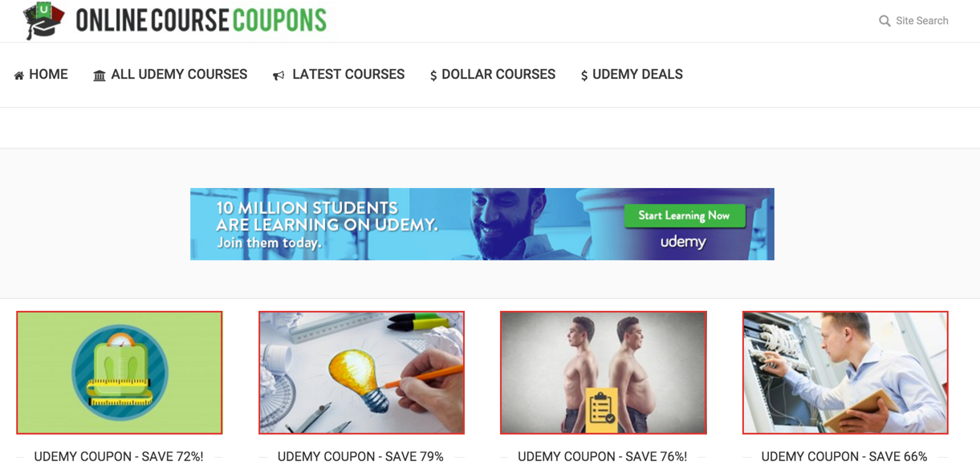Click the graduation cap site logo
Image resolution: width=980 pixels, height=474 pixels.
point(43,20)
